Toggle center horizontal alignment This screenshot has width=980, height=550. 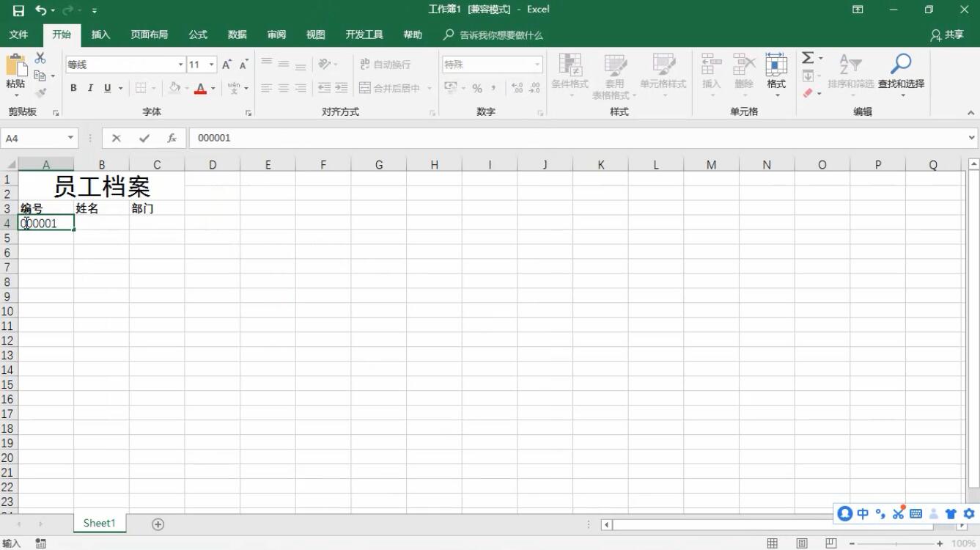(x=284, y=88)
